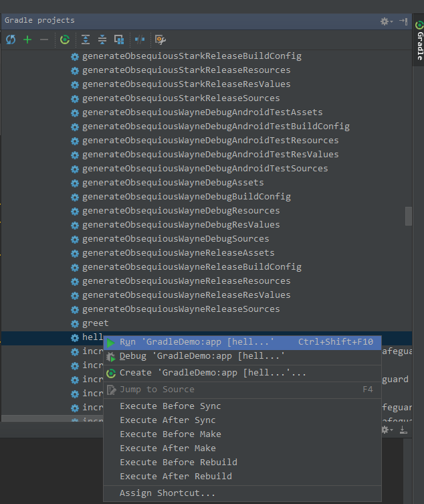Select generateObsequiousWayneReleaseBuildConfig task
The image size is (424, 504).
pos(192,267)
